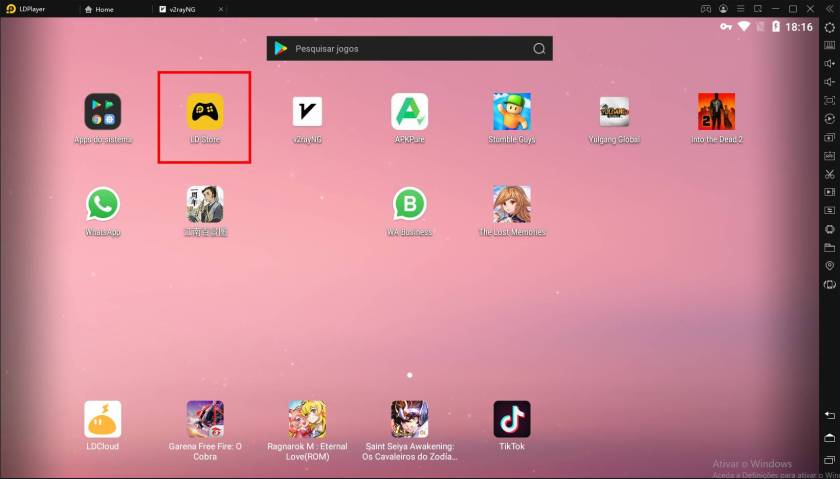
Task: Click the Pesquisar jogos search field
Action: [x=409, y=48]
